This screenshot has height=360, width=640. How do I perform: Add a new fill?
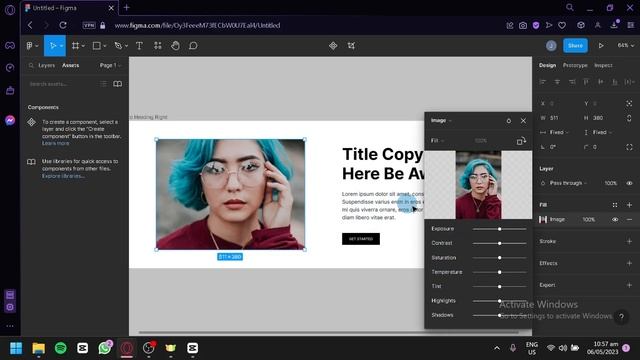click(629, 205)
